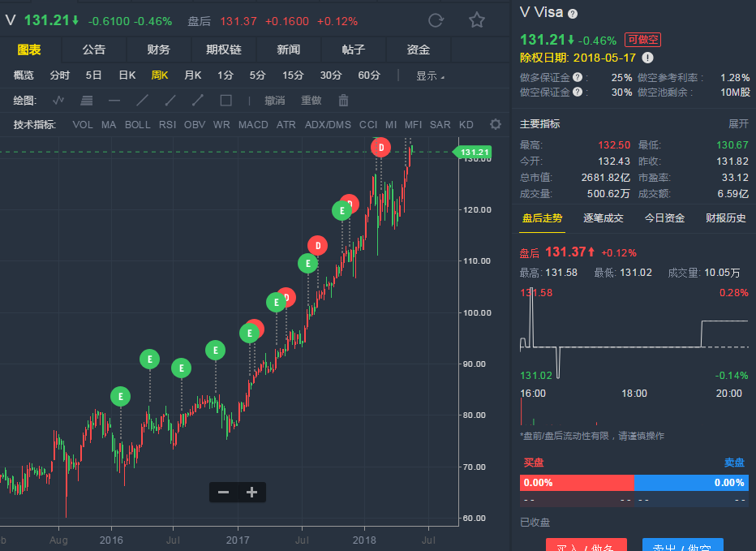Open the 资金 capital tab
756x551 pixels.
click(x=418, y=50)
